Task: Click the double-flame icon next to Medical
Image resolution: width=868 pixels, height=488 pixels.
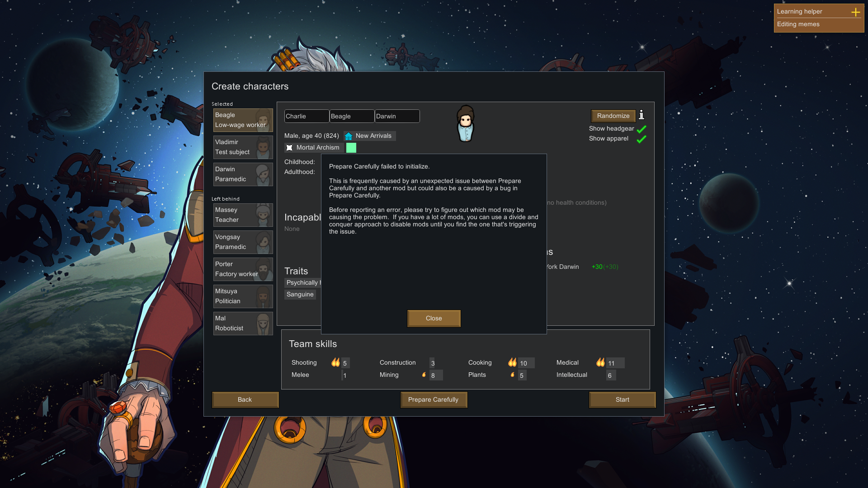Action: (x=600, y=362)
